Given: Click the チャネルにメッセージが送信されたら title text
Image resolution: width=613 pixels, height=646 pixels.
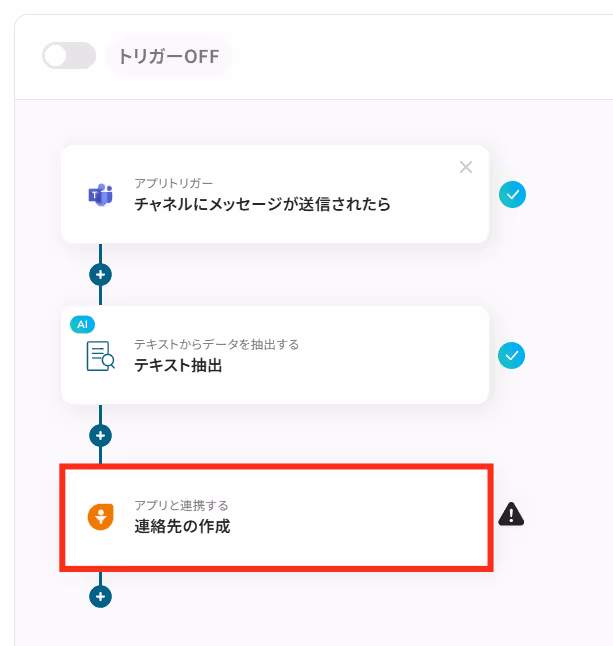Looking at the screenshot, I should pyautogui.click(x=262, y=204).
